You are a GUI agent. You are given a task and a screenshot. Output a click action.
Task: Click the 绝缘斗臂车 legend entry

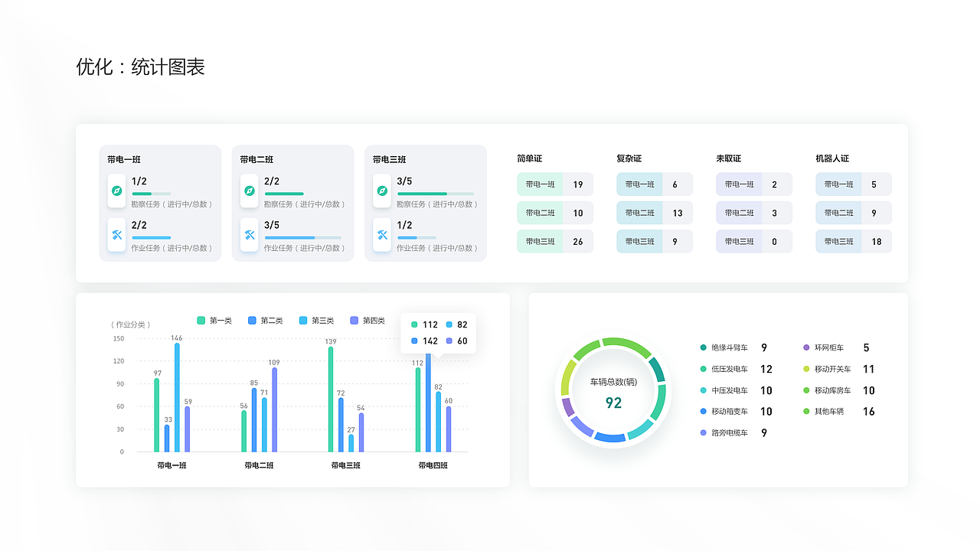pyautogui.click(x=733, y=347)
